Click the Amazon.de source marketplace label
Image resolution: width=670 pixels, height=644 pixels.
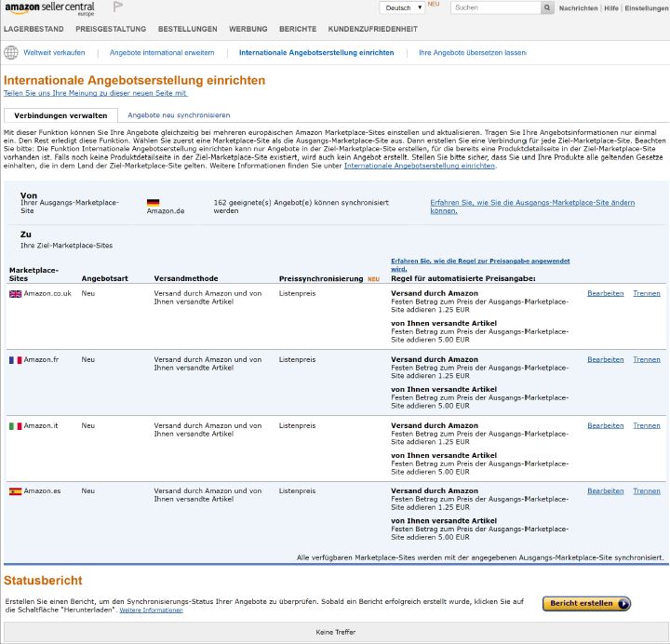[x=166, y=211]
